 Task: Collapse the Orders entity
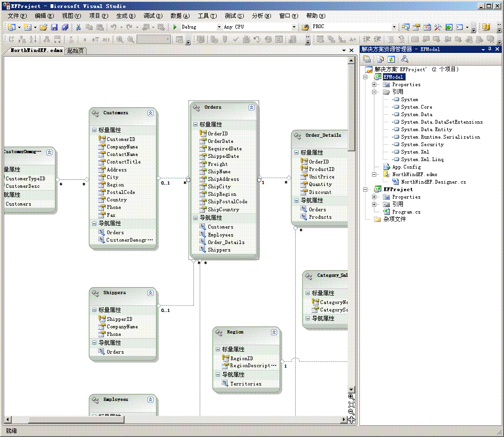coord(251,107)
